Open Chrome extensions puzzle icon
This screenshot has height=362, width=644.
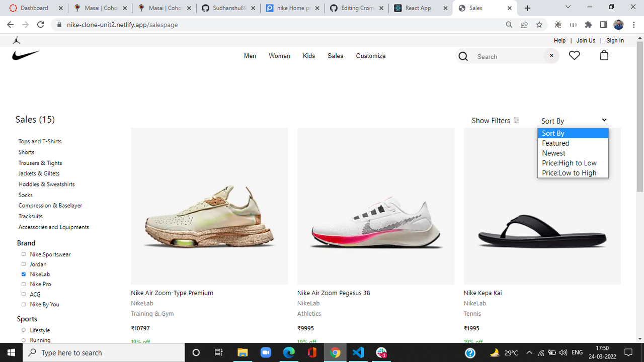point(588,25)
